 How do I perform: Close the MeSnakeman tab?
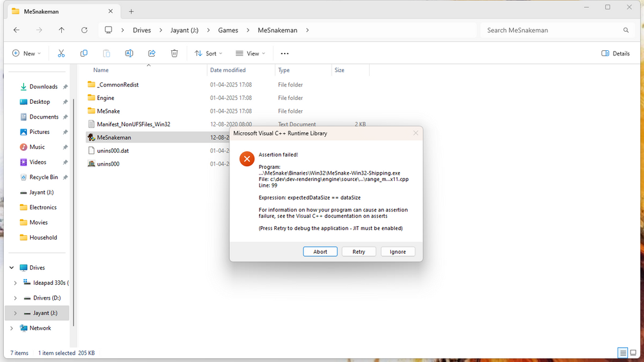111,12
